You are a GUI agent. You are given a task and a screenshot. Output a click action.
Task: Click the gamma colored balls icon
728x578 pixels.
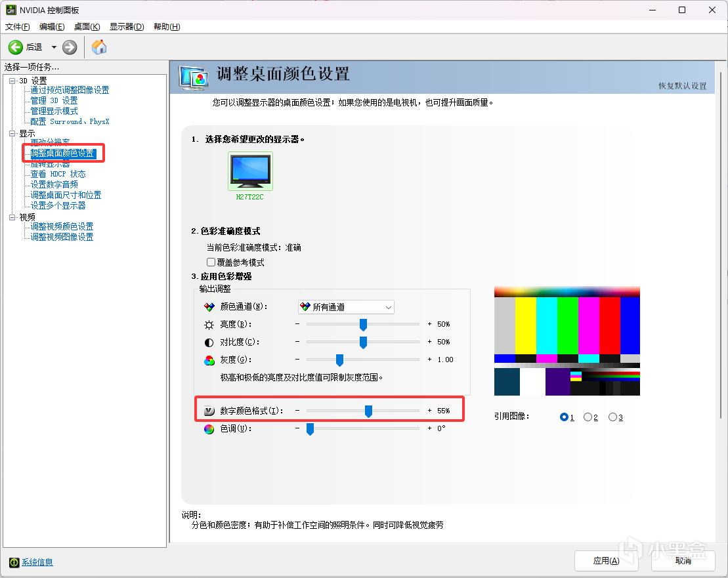coord(209,360)
